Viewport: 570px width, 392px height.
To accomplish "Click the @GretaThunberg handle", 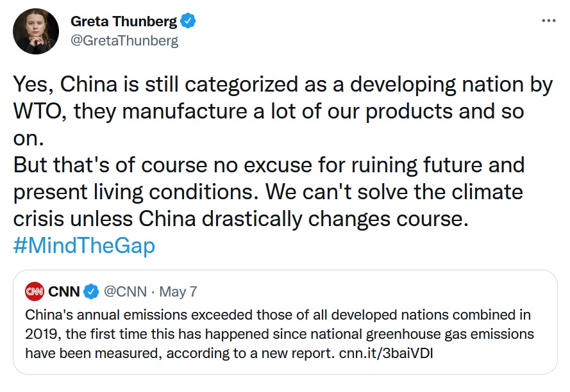I will click(x=124, y=41).
